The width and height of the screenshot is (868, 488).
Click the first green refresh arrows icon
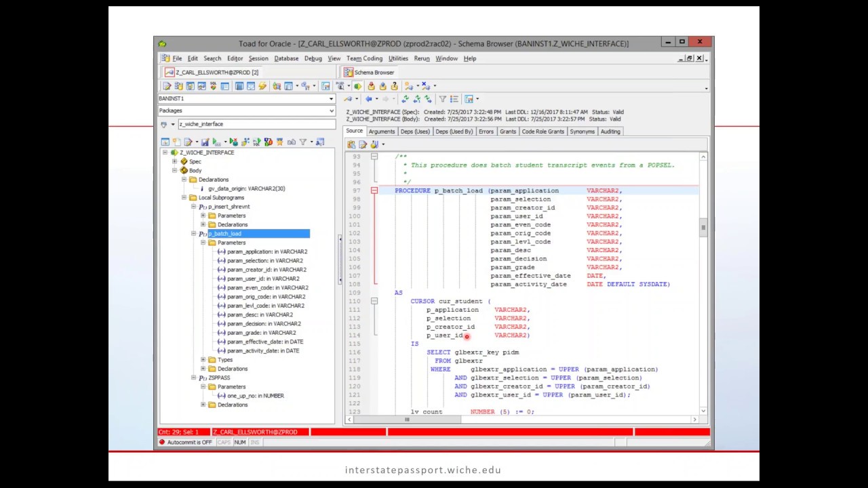tap(405, 99)
